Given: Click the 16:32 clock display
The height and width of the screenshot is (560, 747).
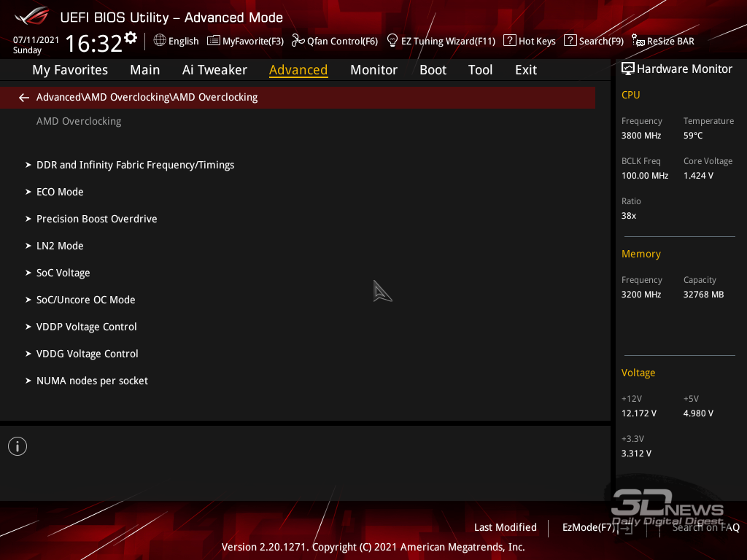Looking at the screenshot, I should pos(93,43).
